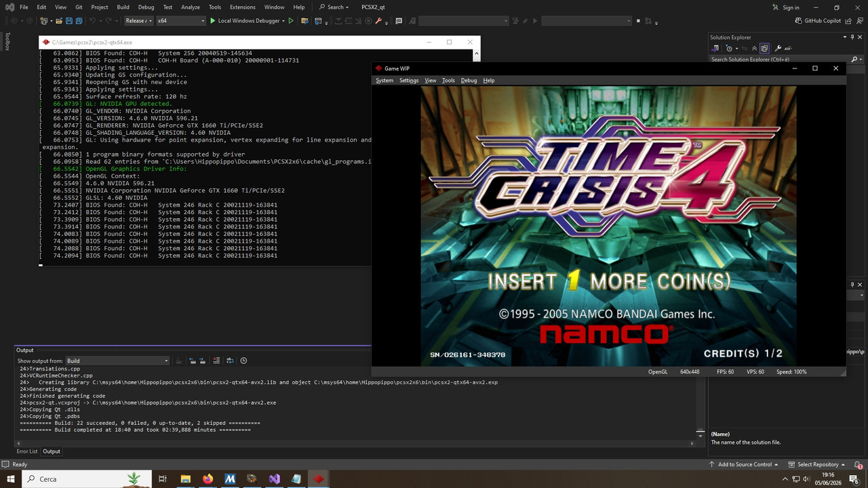Click the Stop square icon in debug toolbar
The image size is (868, 488).
tap(638, 21)
